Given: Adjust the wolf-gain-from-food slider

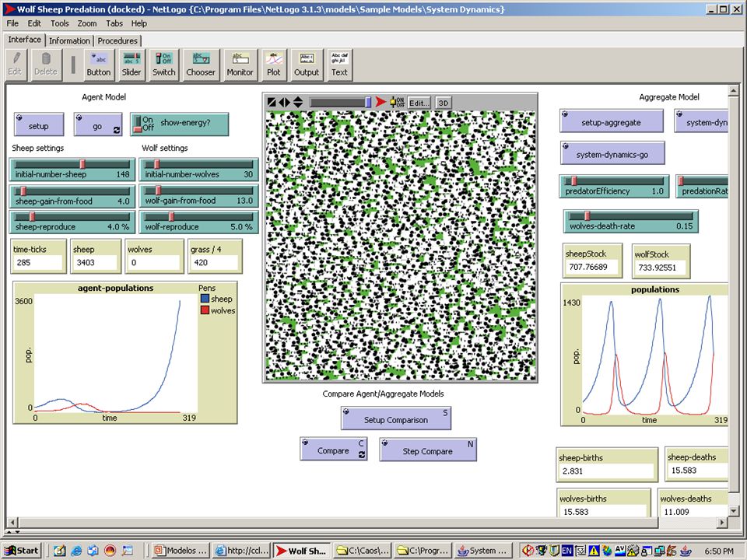Looking at the screenshot, I should coord(198,196).
